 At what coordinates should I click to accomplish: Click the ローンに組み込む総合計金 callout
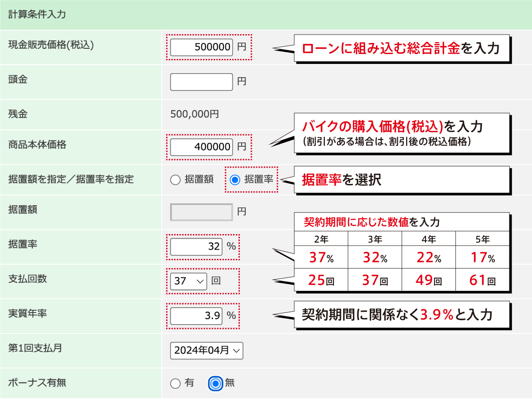tap(402, 48)
